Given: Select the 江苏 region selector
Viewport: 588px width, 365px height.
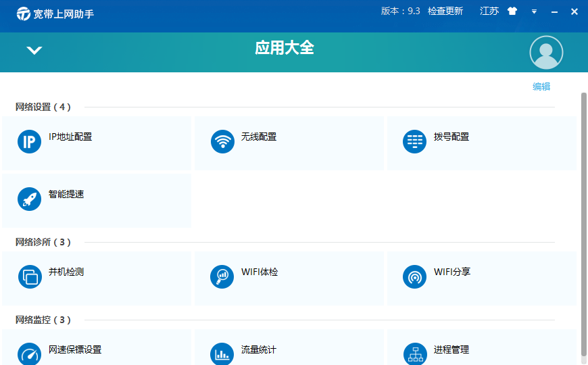Looking at the screenshot, I should pos(489,11).
